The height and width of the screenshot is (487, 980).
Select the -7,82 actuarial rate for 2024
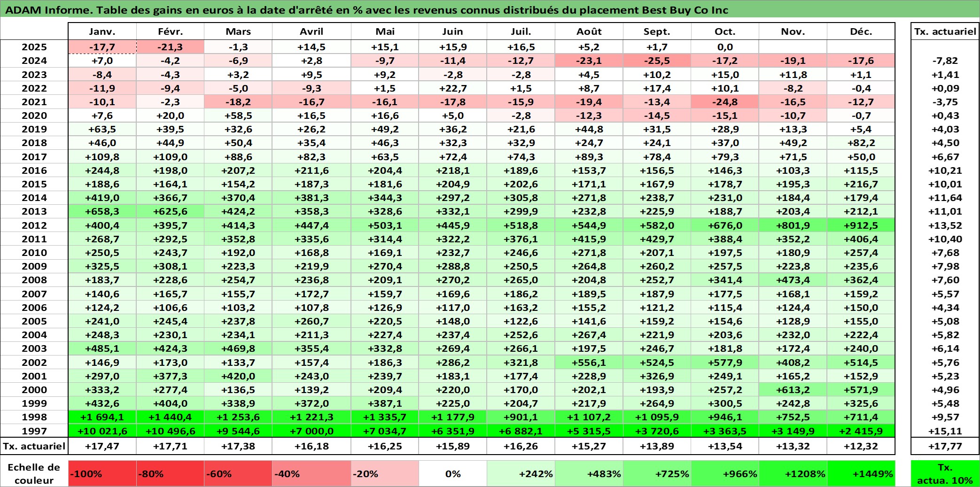click(945, 61)
